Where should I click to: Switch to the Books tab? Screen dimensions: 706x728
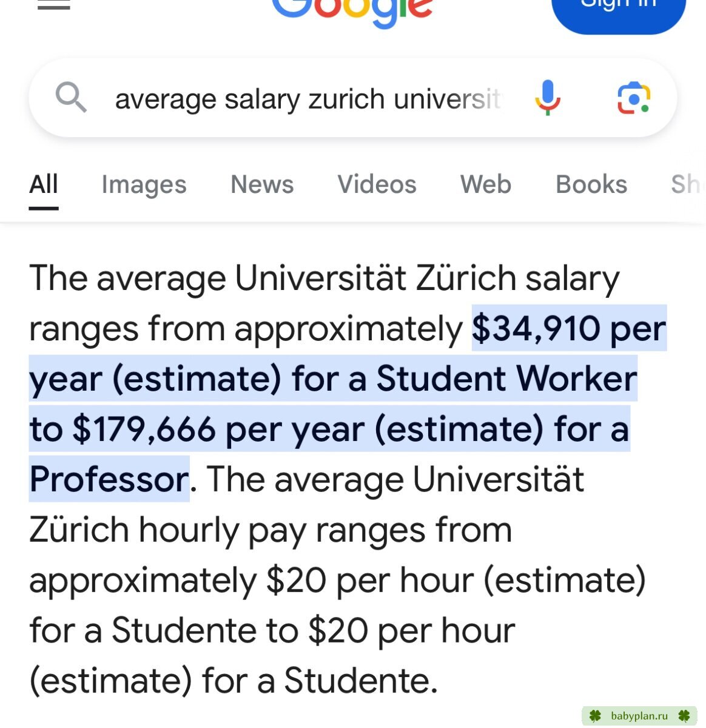pos(591,184)
